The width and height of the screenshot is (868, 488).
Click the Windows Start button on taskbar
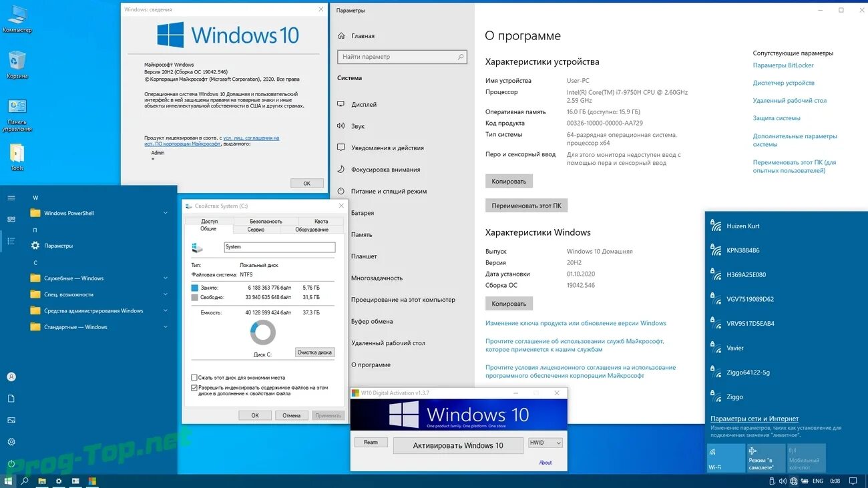tap(9, 481)
